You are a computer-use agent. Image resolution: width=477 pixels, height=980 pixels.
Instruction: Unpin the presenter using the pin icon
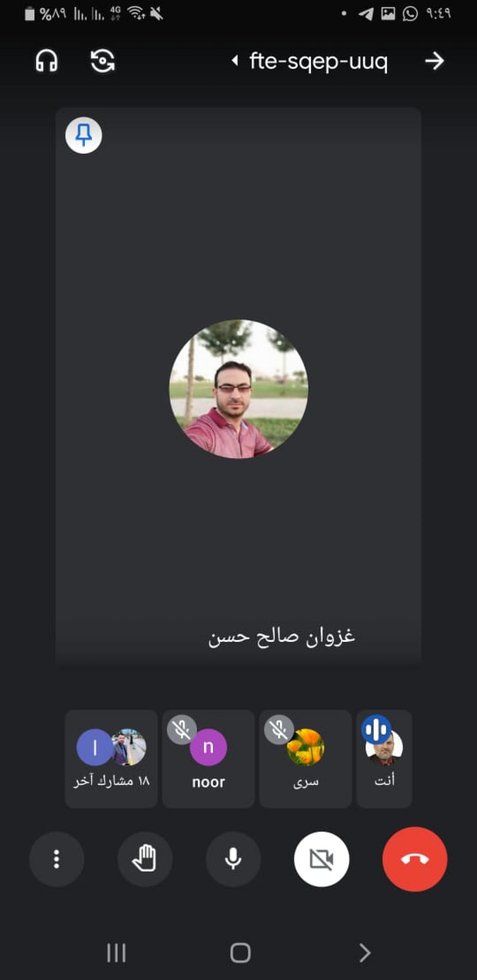point(83,136)
